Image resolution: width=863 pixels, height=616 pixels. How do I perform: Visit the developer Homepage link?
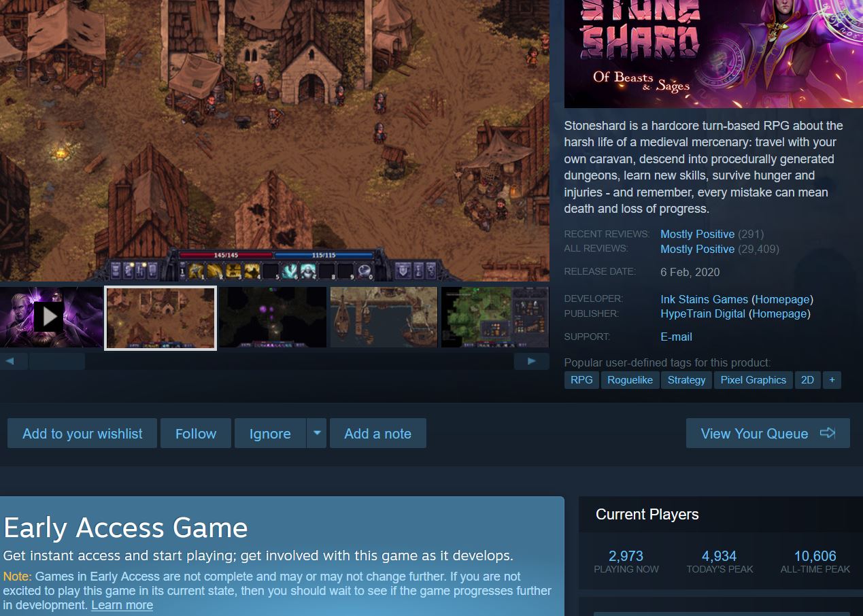click(x=782, y=299)
